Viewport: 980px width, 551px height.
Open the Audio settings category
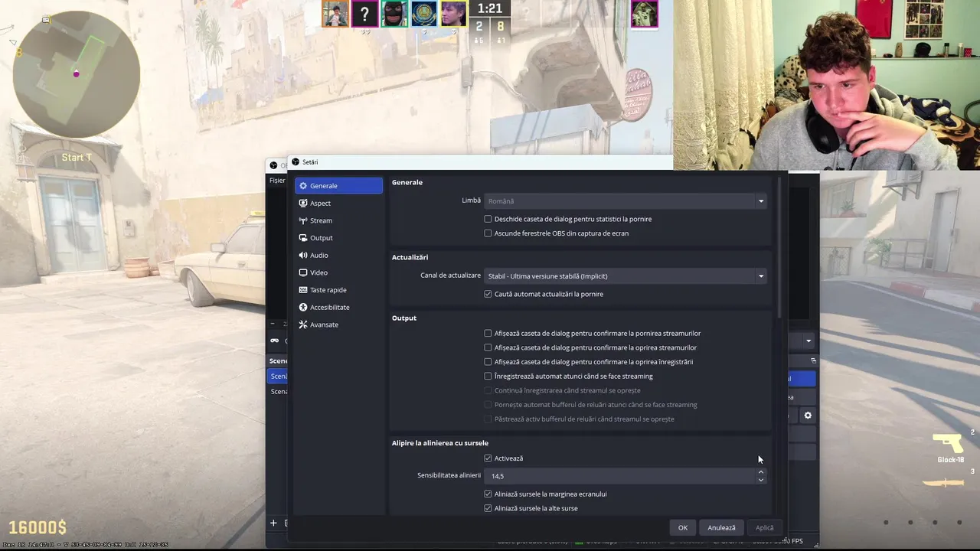(338, 255)
